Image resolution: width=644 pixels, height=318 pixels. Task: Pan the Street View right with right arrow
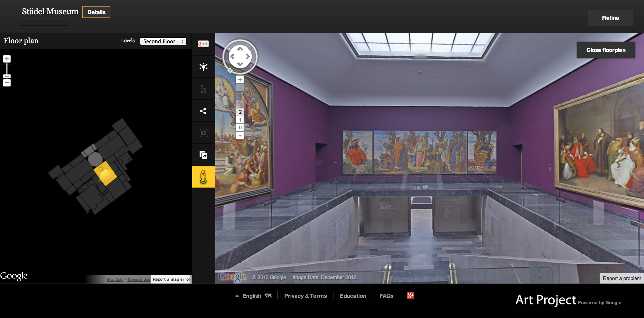(247, 57)
